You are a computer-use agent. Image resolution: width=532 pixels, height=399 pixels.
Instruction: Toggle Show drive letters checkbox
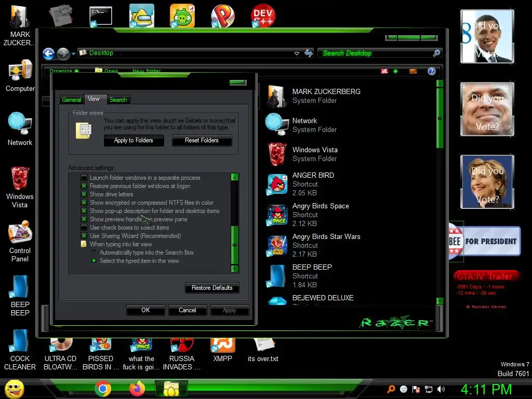[x=84, y=194]
